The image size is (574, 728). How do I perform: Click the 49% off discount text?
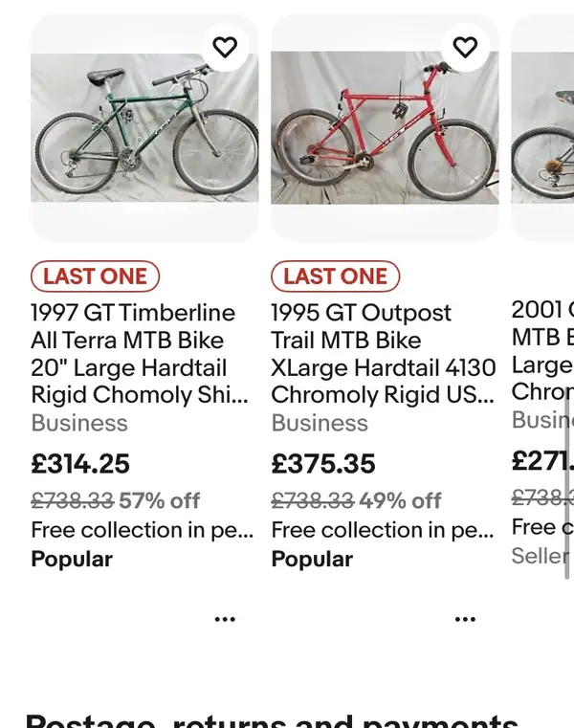400,500
